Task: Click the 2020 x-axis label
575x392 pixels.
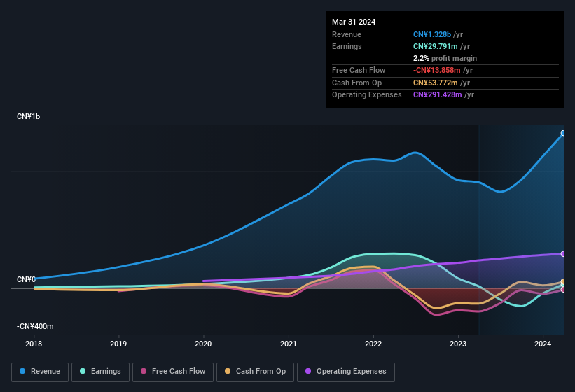Action: tap(203, 344)
